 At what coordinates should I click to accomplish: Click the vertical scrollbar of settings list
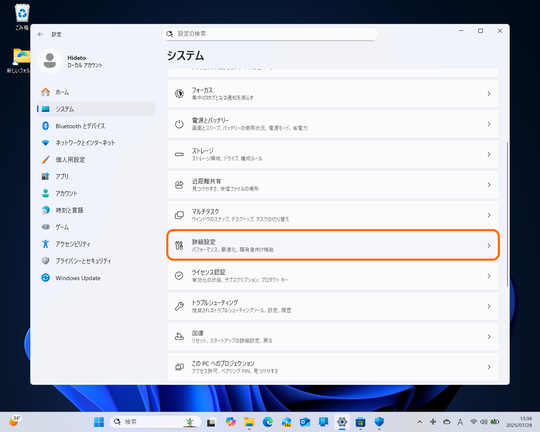pyautogui.click(x=507, y=214)
